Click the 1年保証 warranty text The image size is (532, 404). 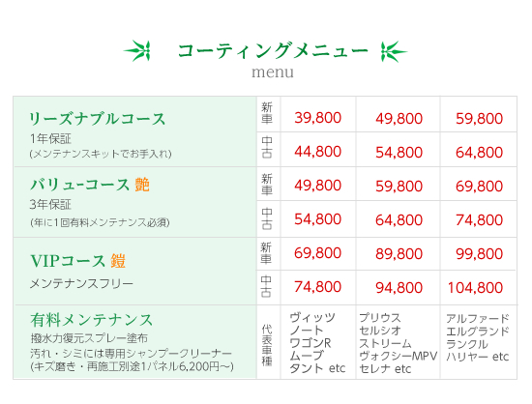coord(50,138)
